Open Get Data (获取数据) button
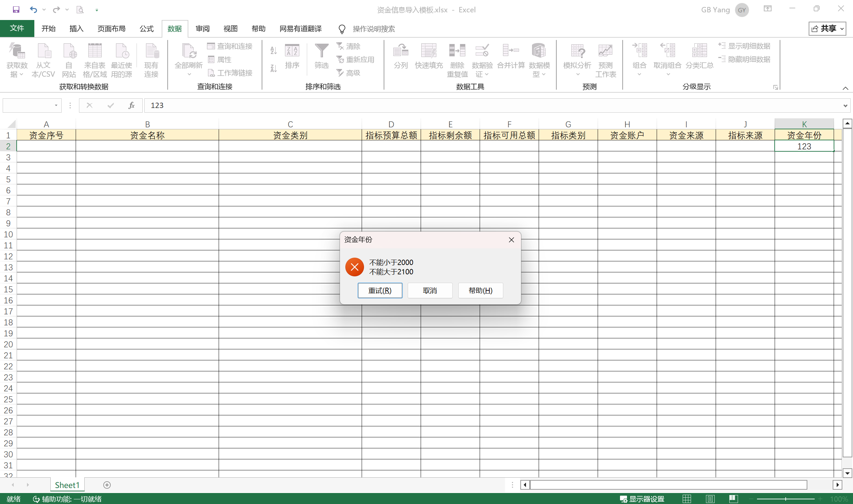The height and width of the screenshot is (504, 853). [17, 60]
